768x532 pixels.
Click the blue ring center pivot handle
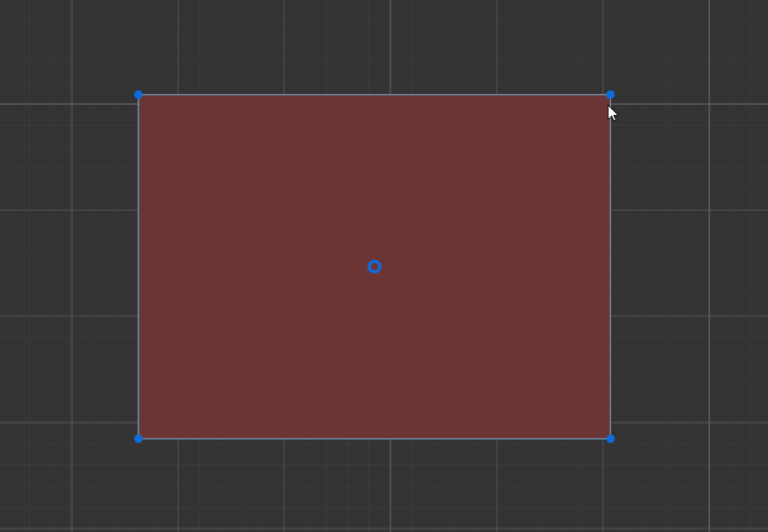[x=374, y=267]
